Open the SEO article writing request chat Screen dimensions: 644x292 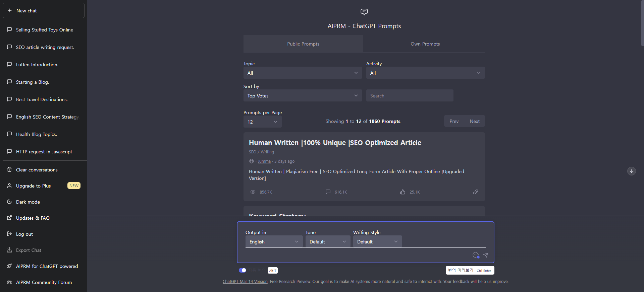pyautogui.click(x=44, y=47)
